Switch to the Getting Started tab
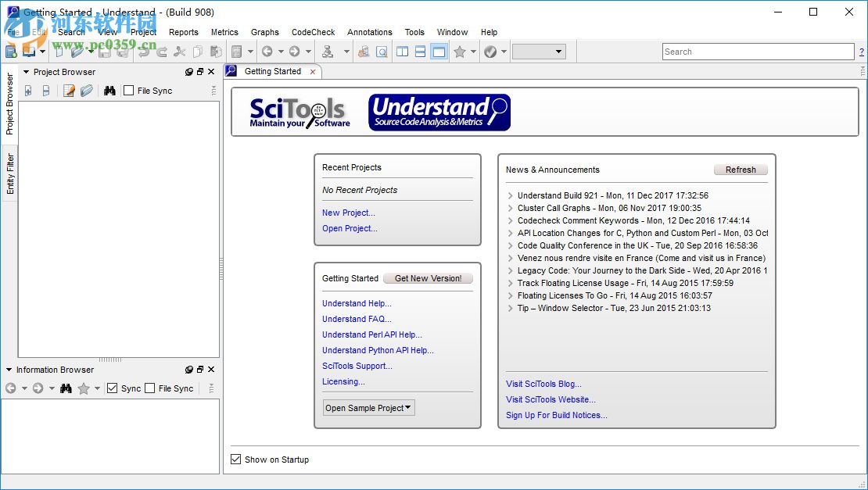The width and height of the screenshot is (868, 490). point(272,70)
